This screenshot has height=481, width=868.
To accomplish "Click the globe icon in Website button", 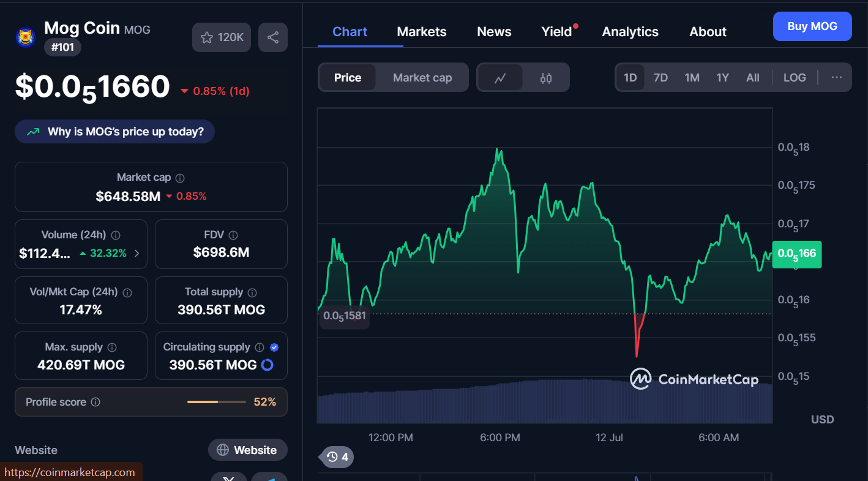I will [x=223, y=450].
